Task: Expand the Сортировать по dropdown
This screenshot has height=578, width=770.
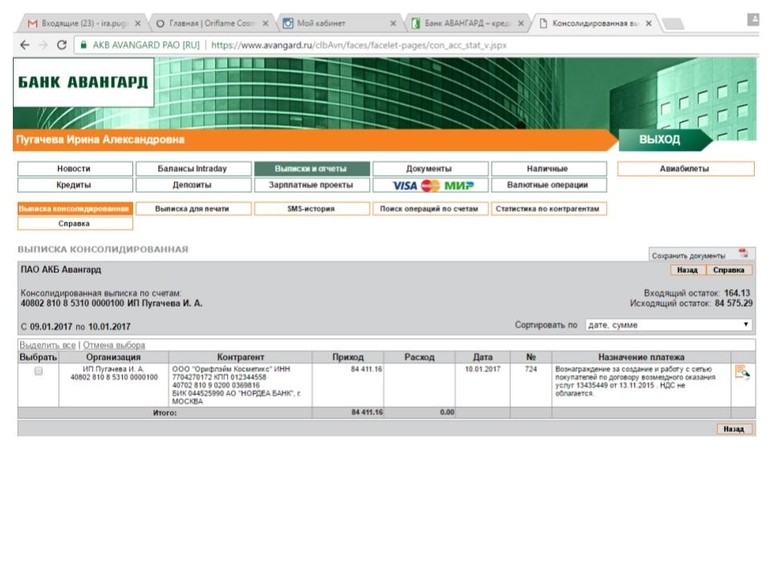Action: tap(668, 325)
